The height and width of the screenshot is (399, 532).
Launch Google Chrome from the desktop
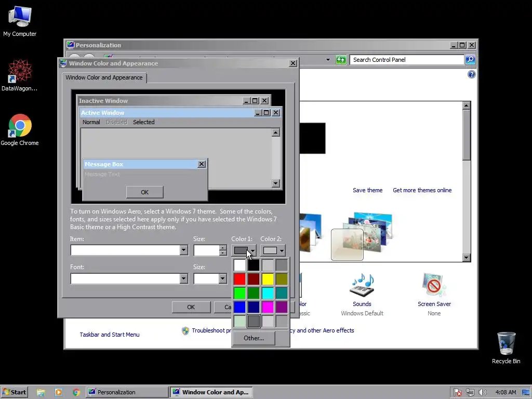point(20,130)
